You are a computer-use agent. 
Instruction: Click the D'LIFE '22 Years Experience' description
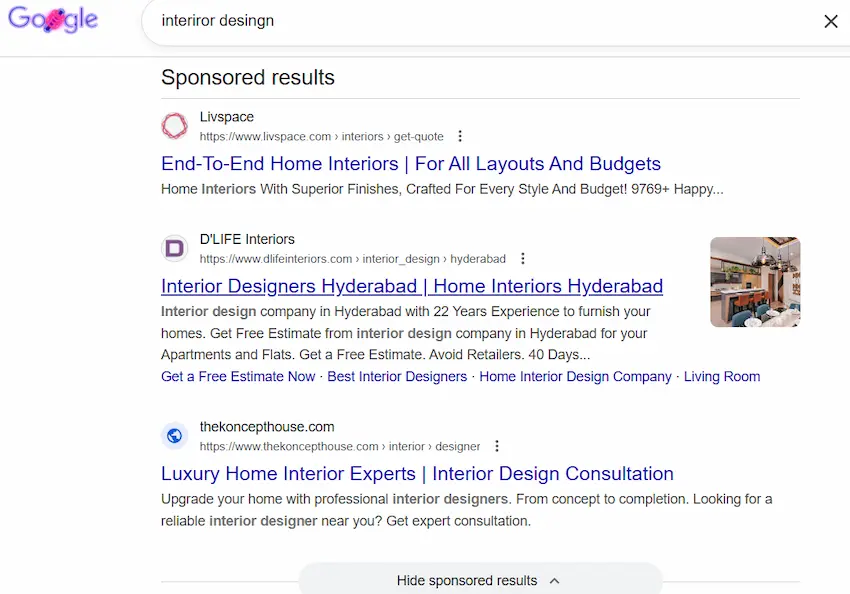pyautogui.click(x=405, y=333)
